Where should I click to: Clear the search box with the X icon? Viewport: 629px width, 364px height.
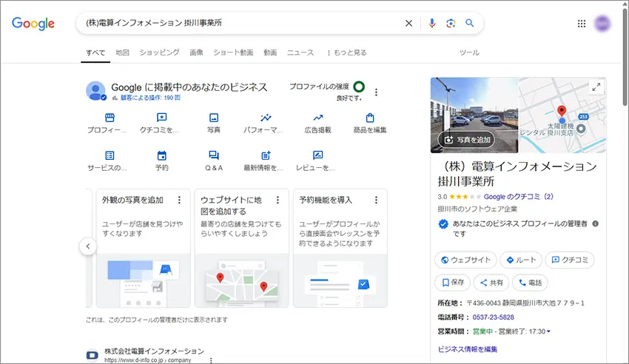tap(408, 23)
